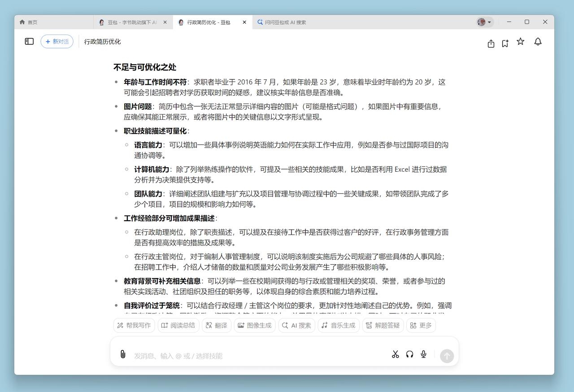Viewport: 574px width, 392px height.
Task: Click the star favorite icon
Action: 520,42
